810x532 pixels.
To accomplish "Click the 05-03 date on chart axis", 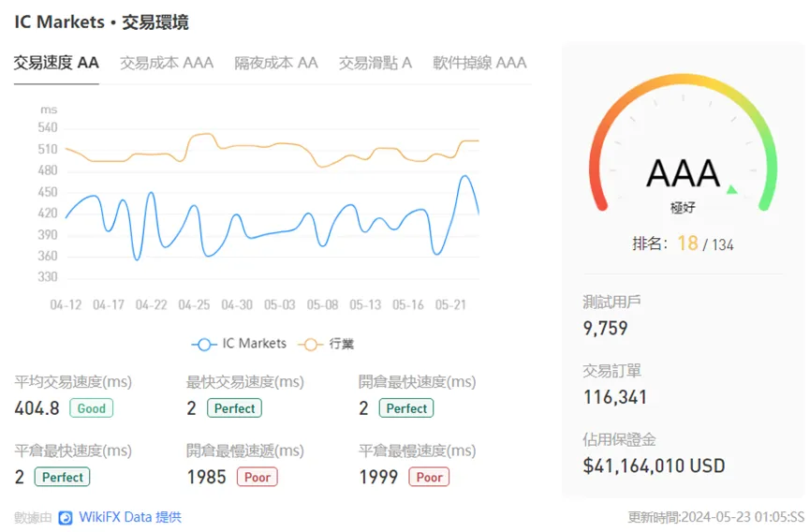I will point(279,305).
